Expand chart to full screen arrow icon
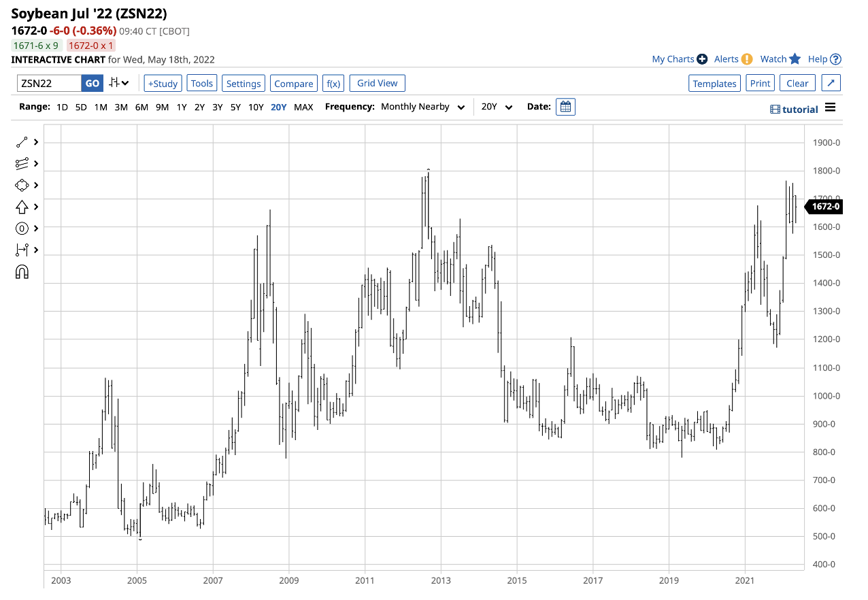Image resolution: width=868 pixels, height=600 pixels. (x=831, y=83)
